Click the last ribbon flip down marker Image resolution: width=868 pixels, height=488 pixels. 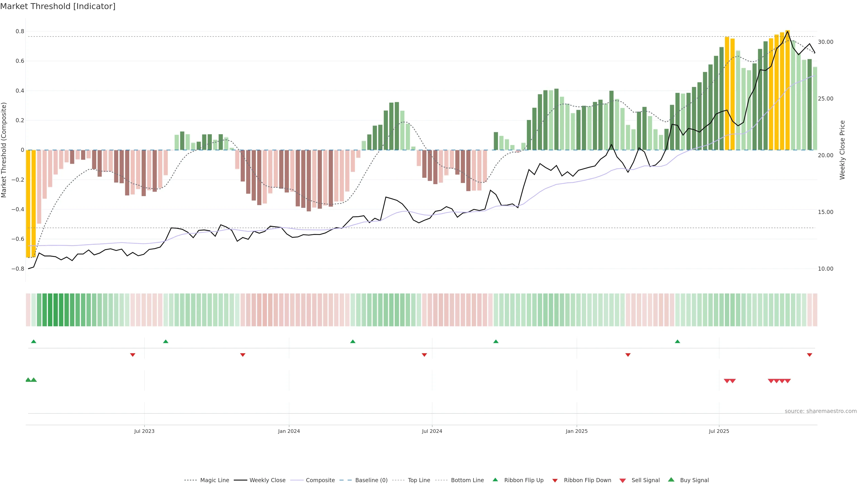tap(809, 355)
